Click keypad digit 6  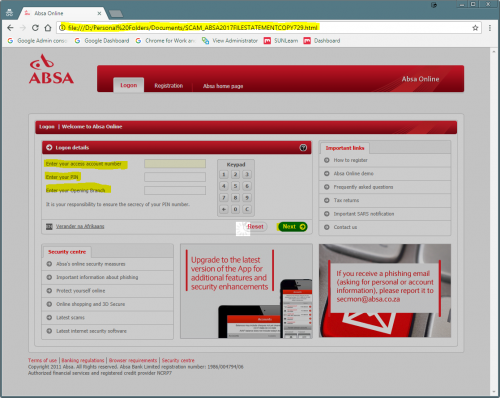coord(247,186)
